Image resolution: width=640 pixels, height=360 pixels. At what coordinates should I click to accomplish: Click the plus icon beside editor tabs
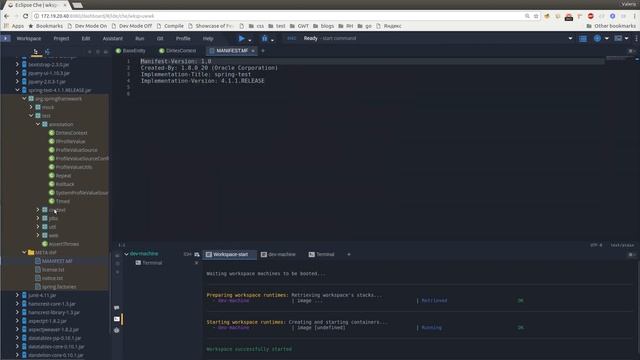[x=263, y=51]
